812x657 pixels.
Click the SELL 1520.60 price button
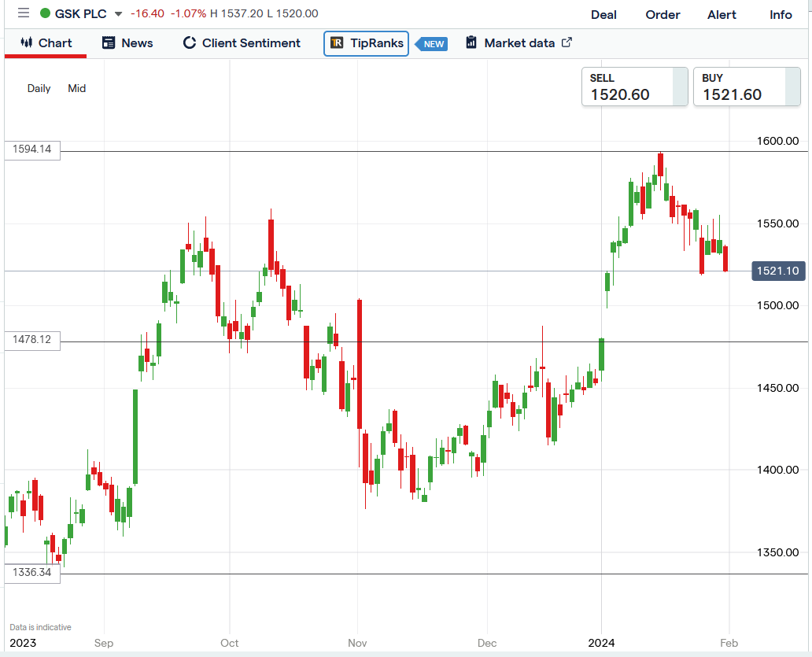pos(634,87)
